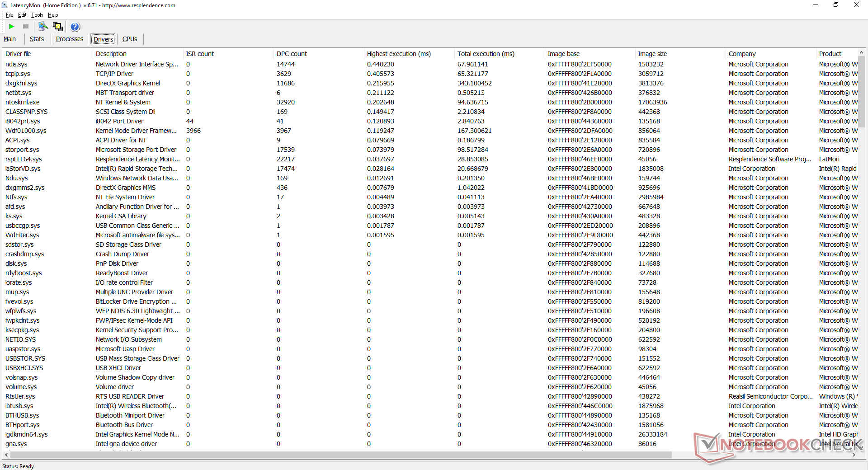Switch to the CPUs tab

coord(130,39)
